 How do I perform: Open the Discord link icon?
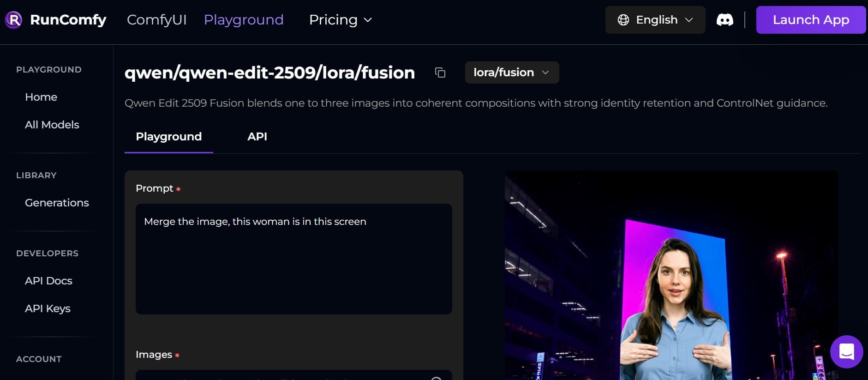tap(724, 20)
